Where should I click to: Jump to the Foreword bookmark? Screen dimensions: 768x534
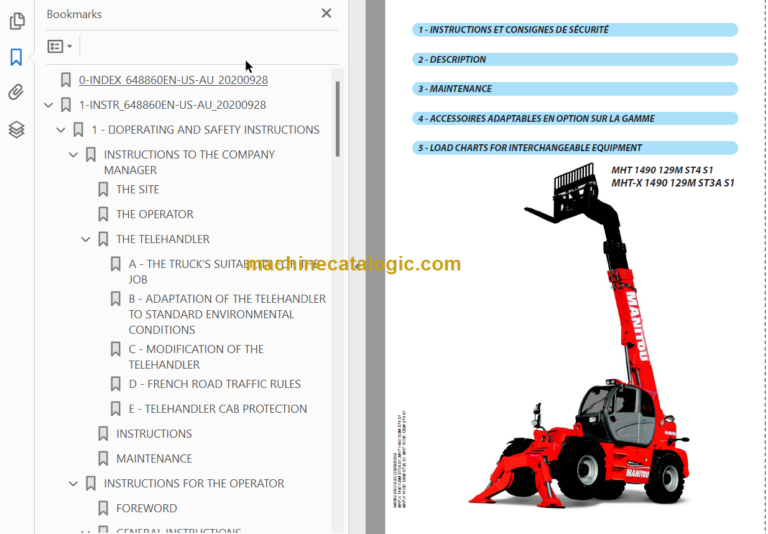146,509
